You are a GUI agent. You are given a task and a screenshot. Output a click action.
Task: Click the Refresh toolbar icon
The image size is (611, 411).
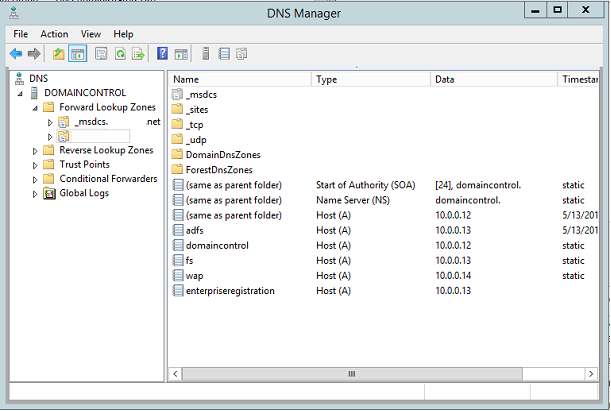point(120,53)
